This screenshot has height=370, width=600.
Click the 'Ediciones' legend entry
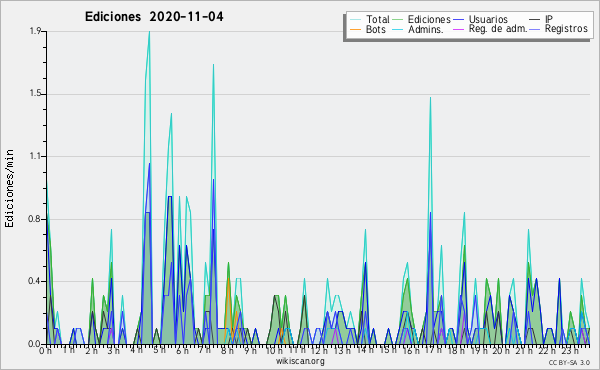(429, 19)
